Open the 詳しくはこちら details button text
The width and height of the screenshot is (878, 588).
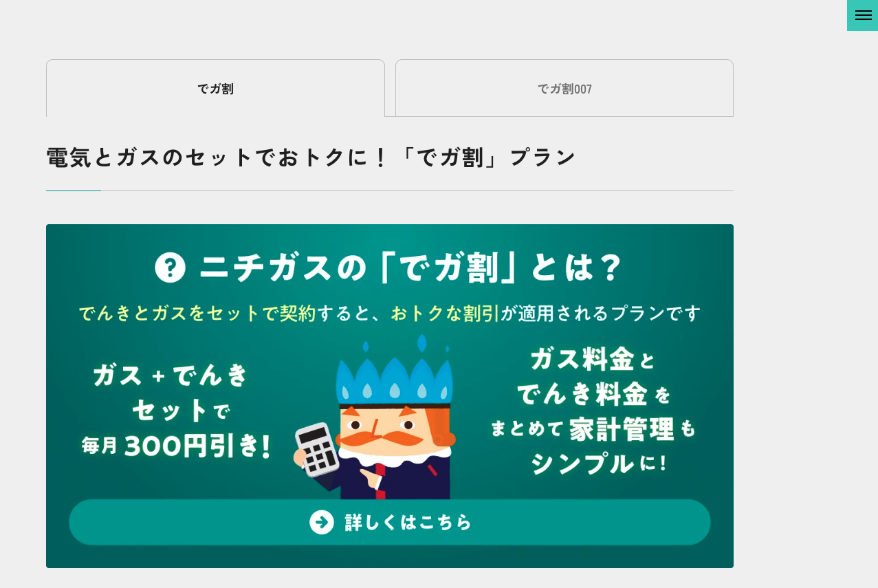point(408,522)
